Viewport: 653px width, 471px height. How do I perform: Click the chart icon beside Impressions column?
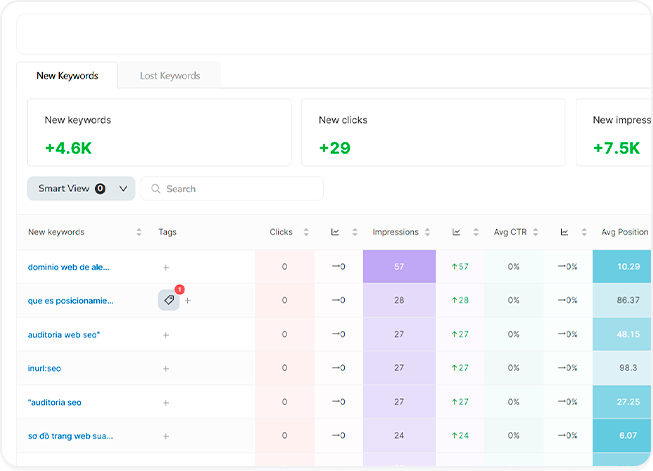457,232
